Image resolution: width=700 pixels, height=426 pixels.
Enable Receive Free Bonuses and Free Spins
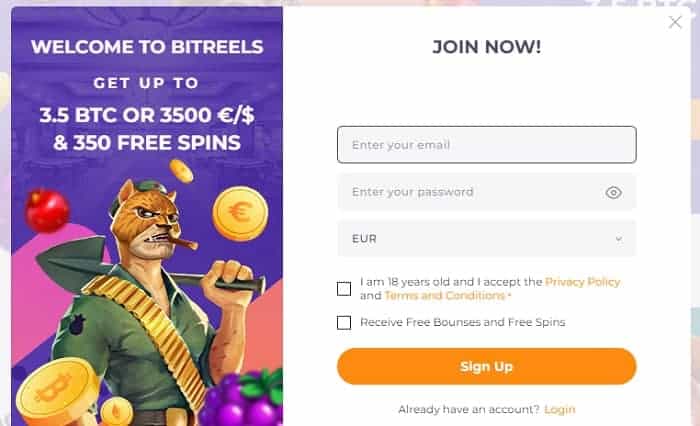(344, 322)
